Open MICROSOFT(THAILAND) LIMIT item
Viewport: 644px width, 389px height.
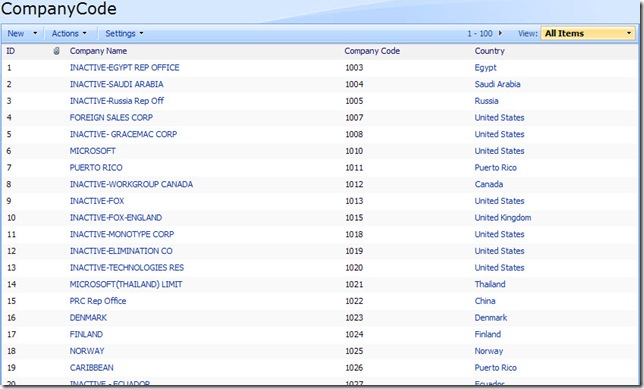[x=126, y=284]
